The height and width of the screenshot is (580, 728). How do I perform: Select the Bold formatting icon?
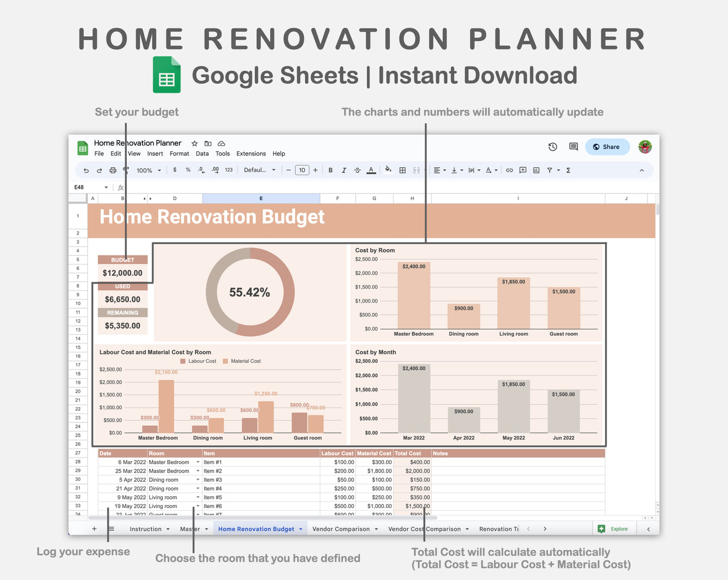(x=330, y=170)
